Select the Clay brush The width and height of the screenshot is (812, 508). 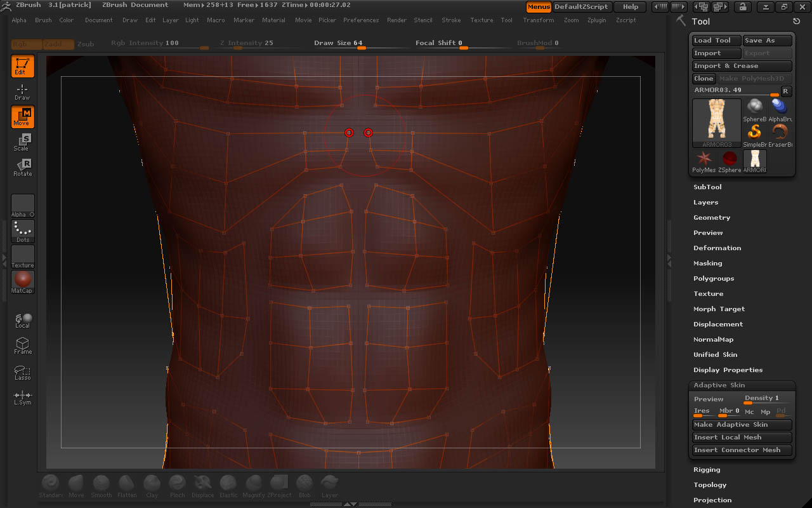coord(152,486)
